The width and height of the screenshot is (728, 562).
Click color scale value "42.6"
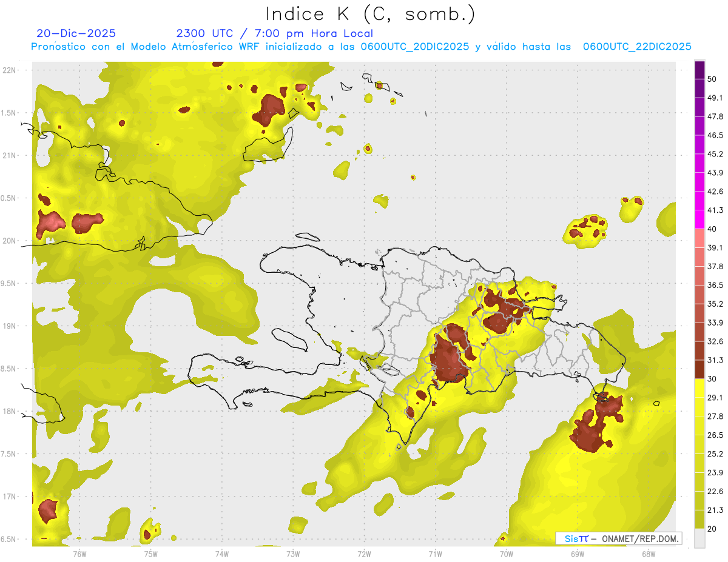(x=715, y=192)
